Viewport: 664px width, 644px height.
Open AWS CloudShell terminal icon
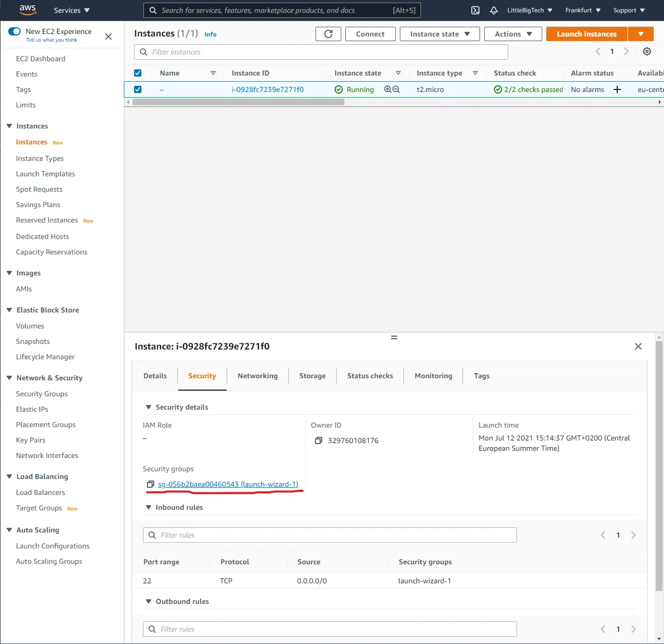pos(475,10)
